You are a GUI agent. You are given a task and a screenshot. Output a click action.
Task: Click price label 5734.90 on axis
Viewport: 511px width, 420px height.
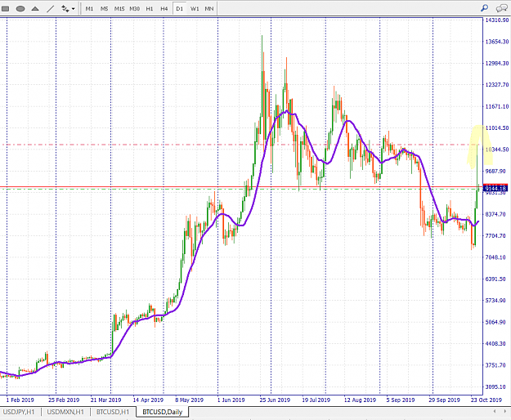[x=496, y=300]
